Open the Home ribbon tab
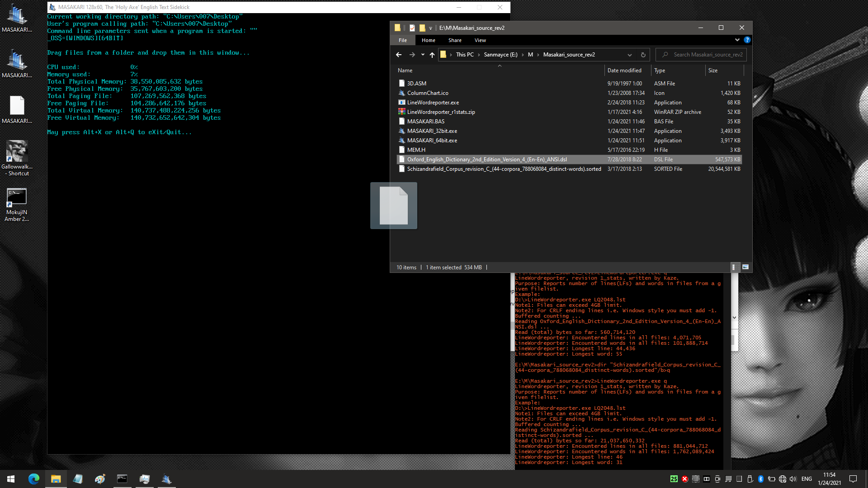The height and width of the screenshot is (488, 868). [x=428, y=40]
